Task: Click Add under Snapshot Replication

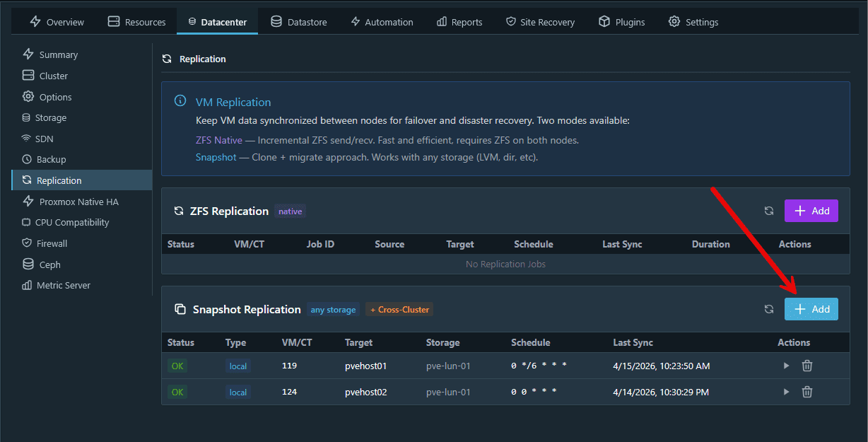Action: point(811,309)
